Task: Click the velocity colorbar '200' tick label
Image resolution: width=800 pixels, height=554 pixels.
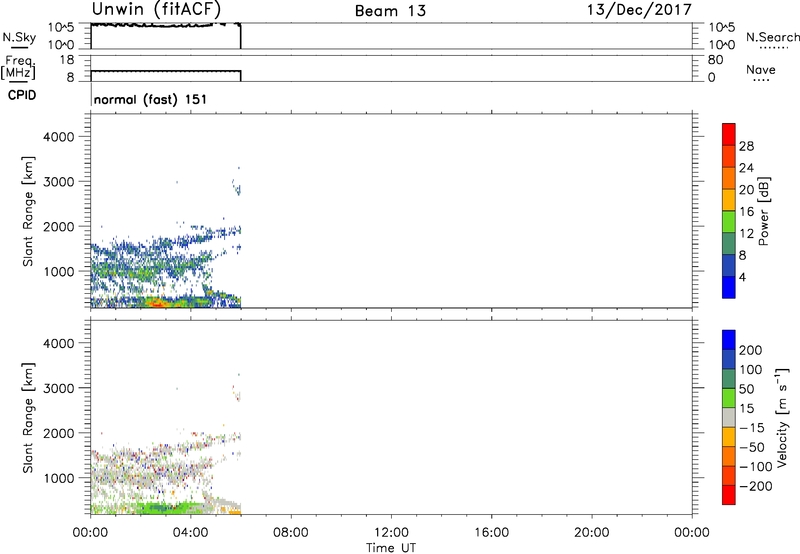Action: pos(751,350)
